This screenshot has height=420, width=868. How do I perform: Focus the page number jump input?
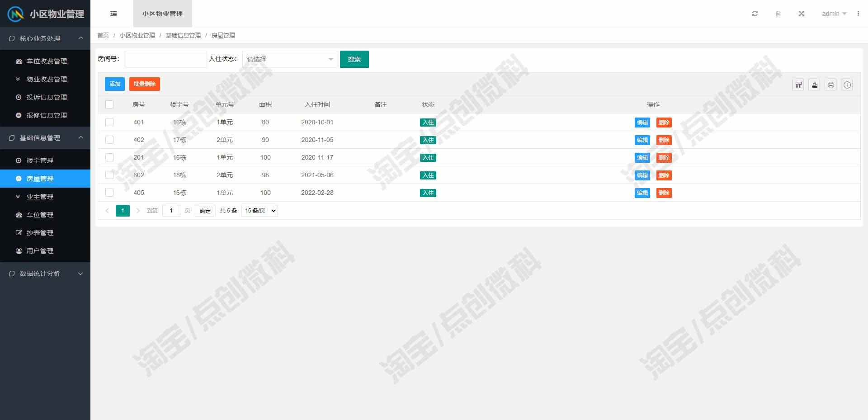[171, 211]
